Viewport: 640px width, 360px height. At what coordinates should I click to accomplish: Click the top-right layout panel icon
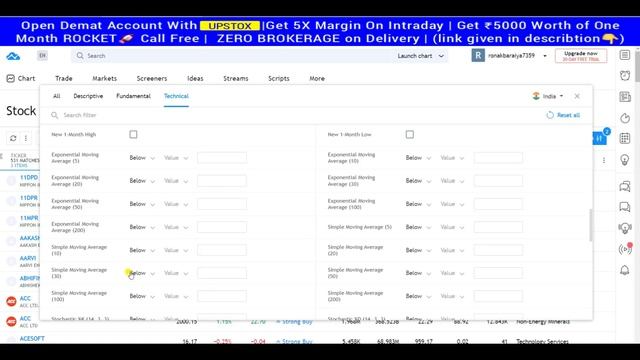624,55
